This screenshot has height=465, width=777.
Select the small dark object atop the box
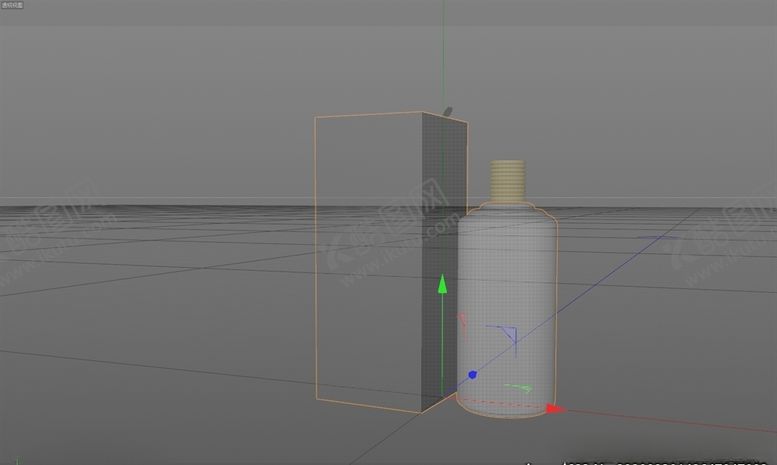(x=447, y=112)
